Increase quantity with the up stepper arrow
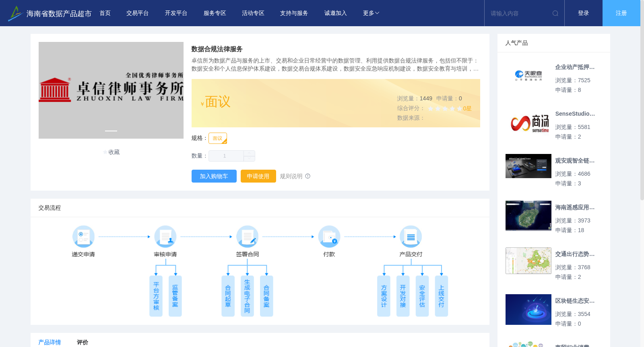The width and height of the screenshot is (644, 347). 249,153
